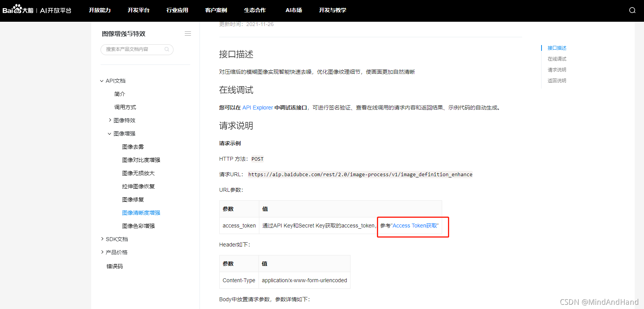Open the 生态合作 menu
The width and height of the screenshot is (644, 309).
click(255, 10)
